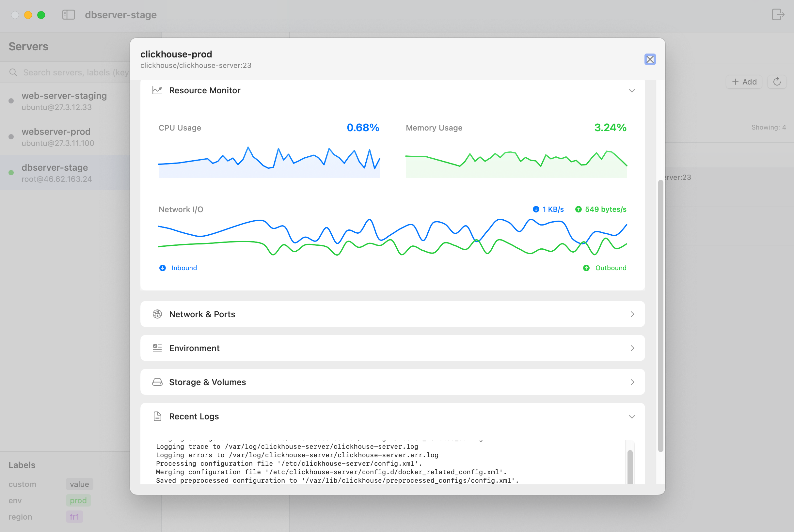
Task: Click the Outbound legend label
Action: (611, 268)
